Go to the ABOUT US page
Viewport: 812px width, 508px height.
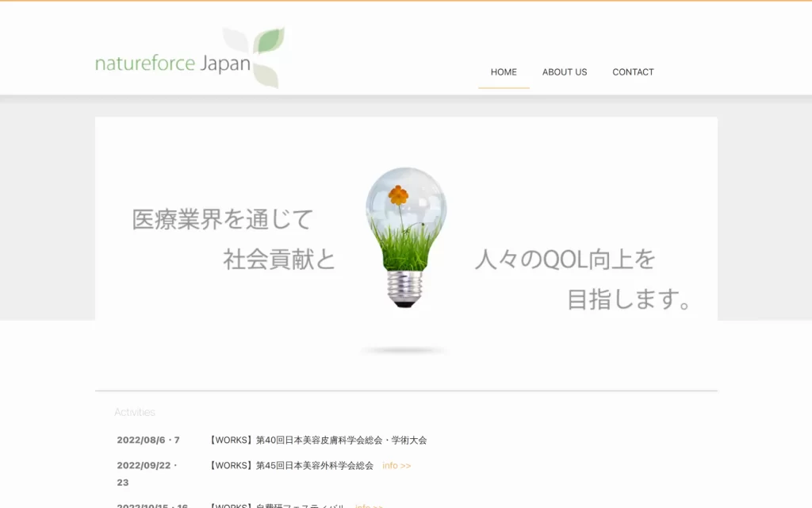tap(565, 72)
